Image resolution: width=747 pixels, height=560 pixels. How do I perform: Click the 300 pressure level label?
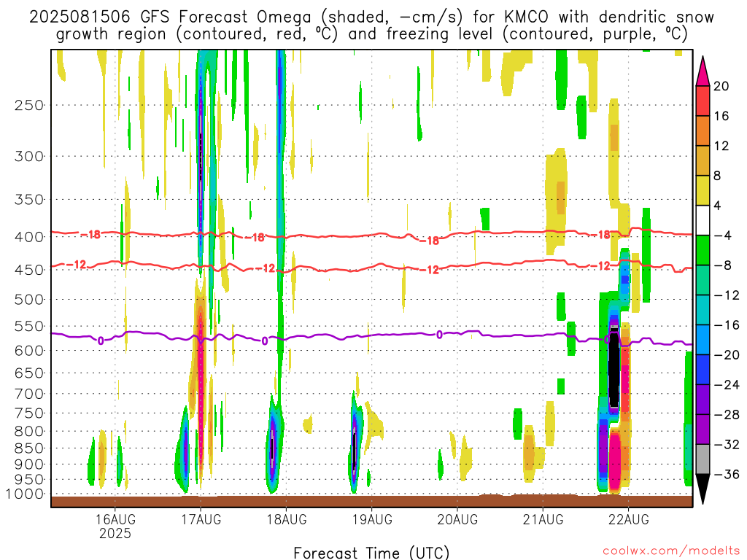(29, 156)
